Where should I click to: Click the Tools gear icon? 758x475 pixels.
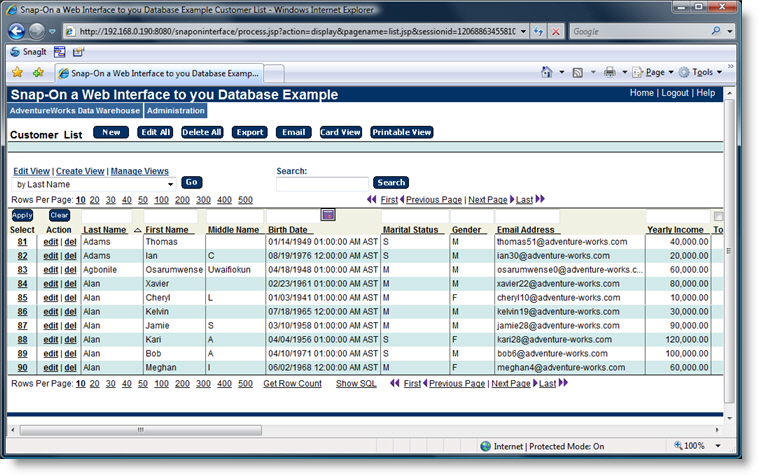tap(684, 72)
